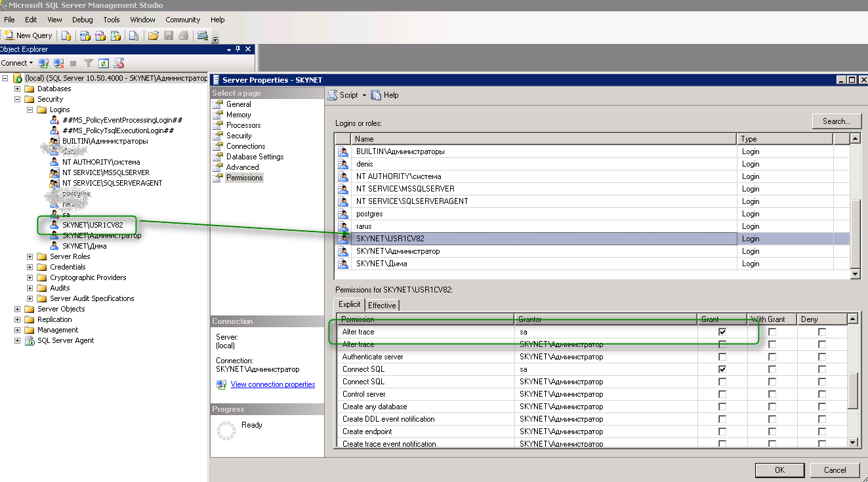
Task: Click the OK button
Action: pos(779,470)
